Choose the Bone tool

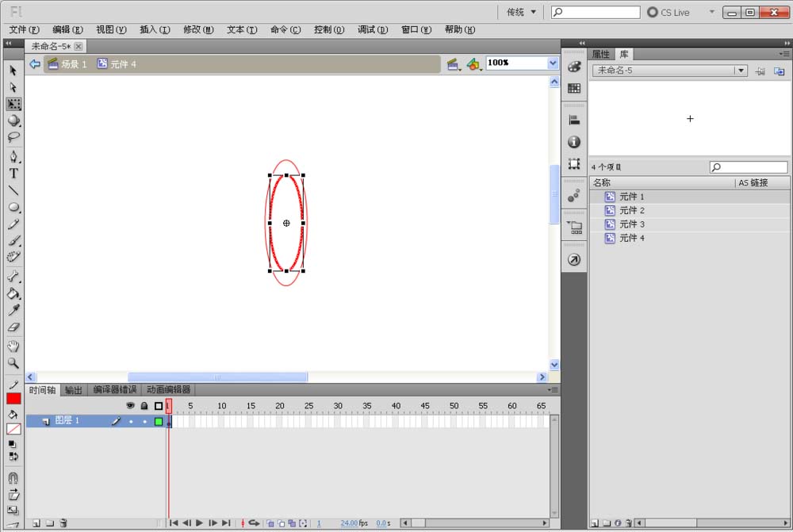(x=13, y=277)
